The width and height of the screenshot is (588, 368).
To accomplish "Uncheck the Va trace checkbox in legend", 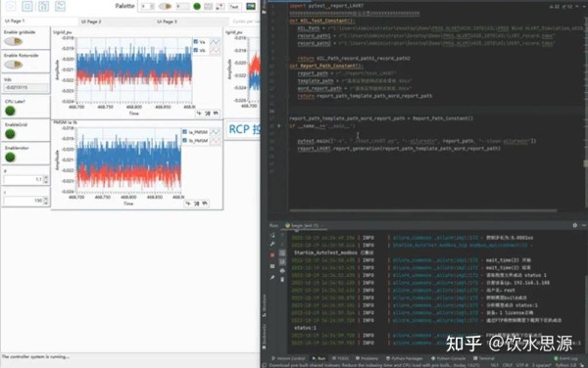I will (195, 41).
